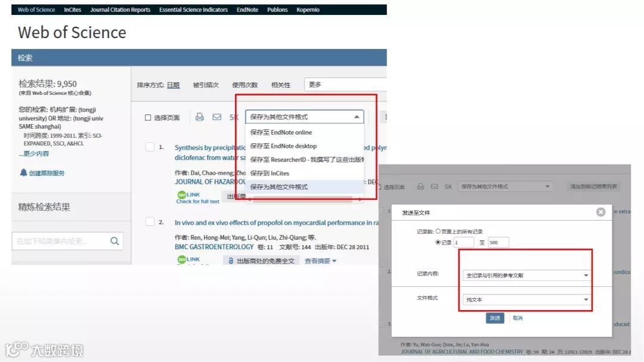Open Essential Science Indicators in top bar
Viewport: 644px width, 362px height.
[193, 10]
